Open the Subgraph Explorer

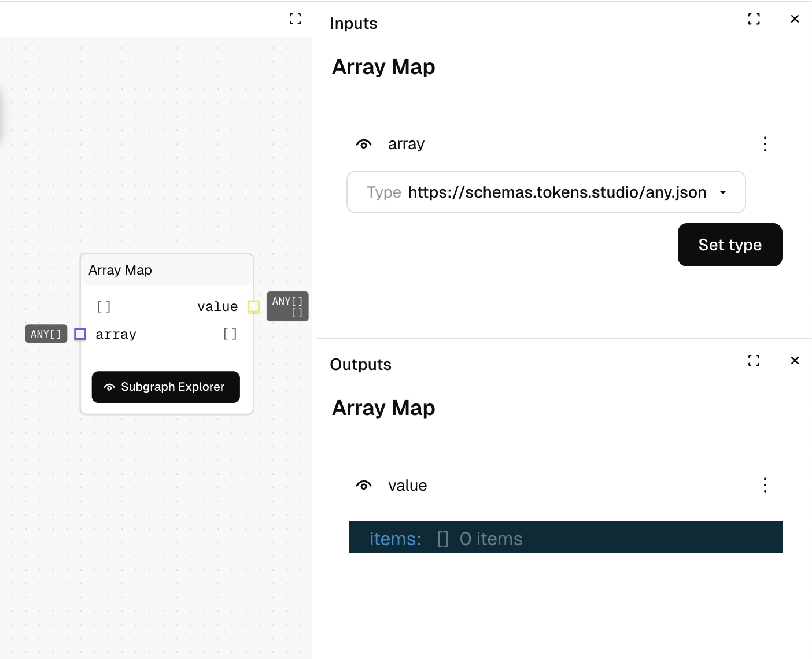pyautogui.click(x=166, y=387)
